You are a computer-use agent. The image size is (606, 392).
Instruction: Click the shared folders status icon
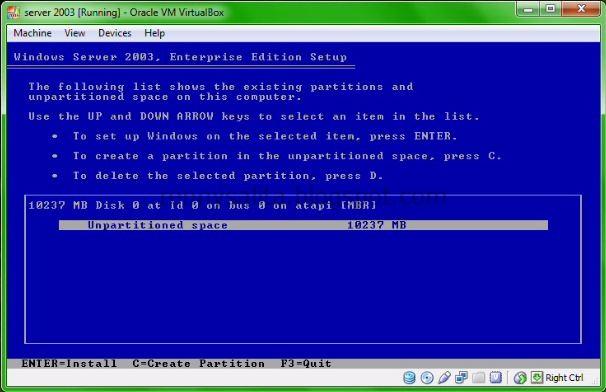pyautogui.click(x=478, y=377)
